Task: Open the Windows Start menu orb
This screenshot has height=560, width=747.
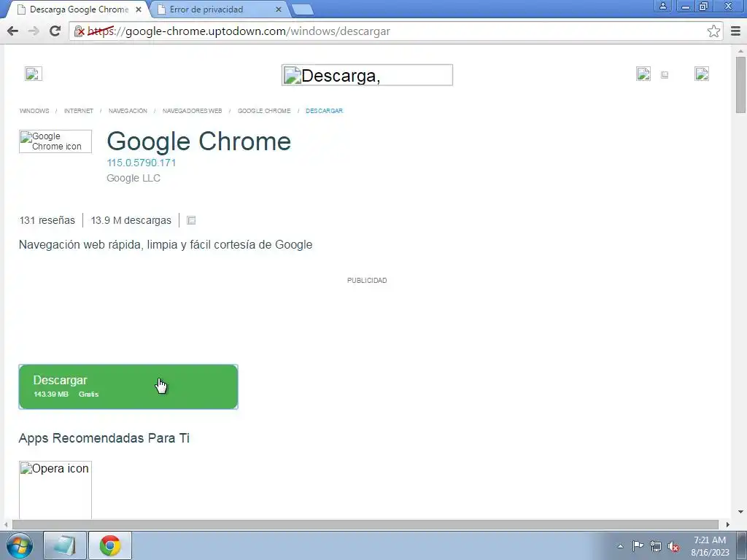Action: coord(20,545)
